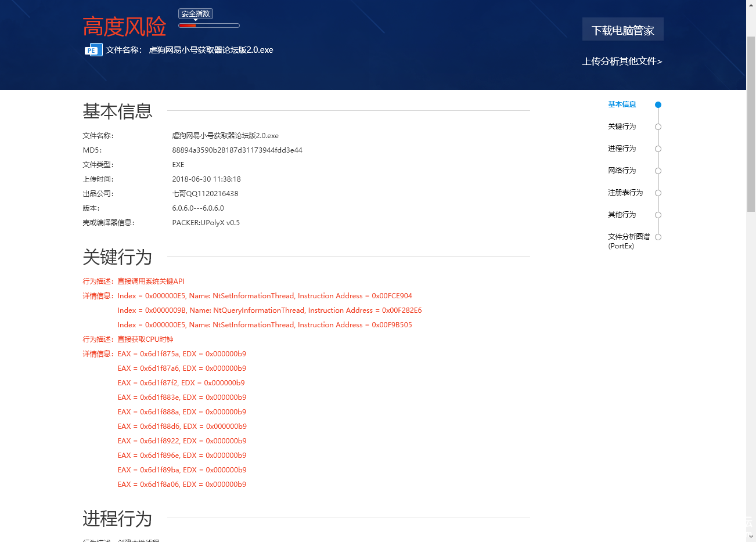Open the 上传分析其他文件 link
Screen dimensions: 756x542
point(622,61)
